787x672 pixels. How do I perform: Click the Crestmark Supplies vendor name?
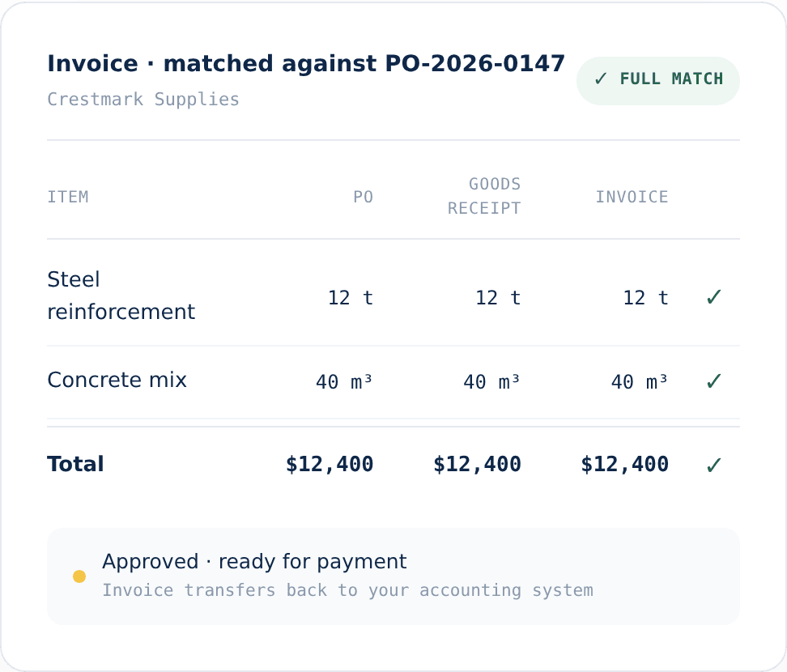[x=143, y=100]
